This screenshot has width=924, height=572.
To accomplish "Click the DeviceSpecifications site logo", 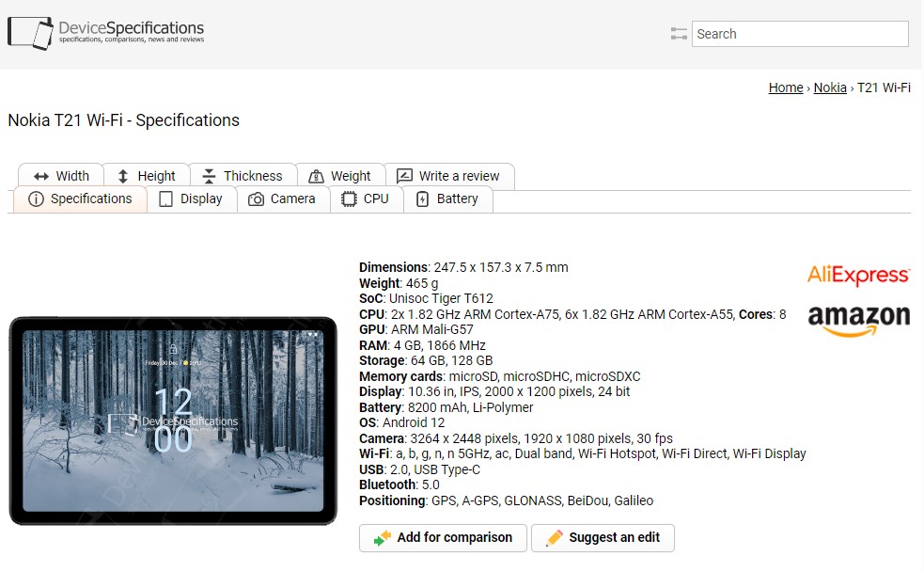I will [105, 33].
